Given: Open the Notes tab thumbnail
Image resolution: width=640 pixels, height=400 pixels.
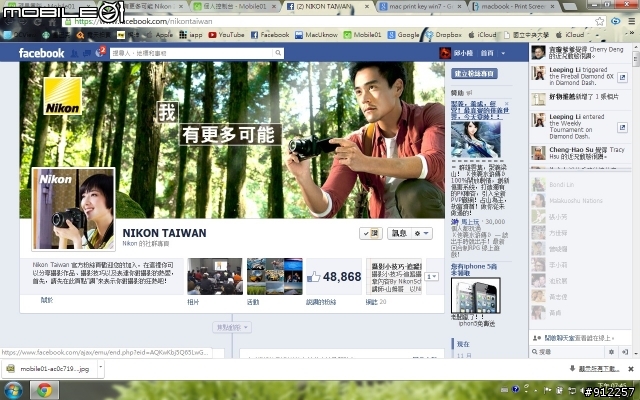Looking at the screenshot, I should click(394, 276).
